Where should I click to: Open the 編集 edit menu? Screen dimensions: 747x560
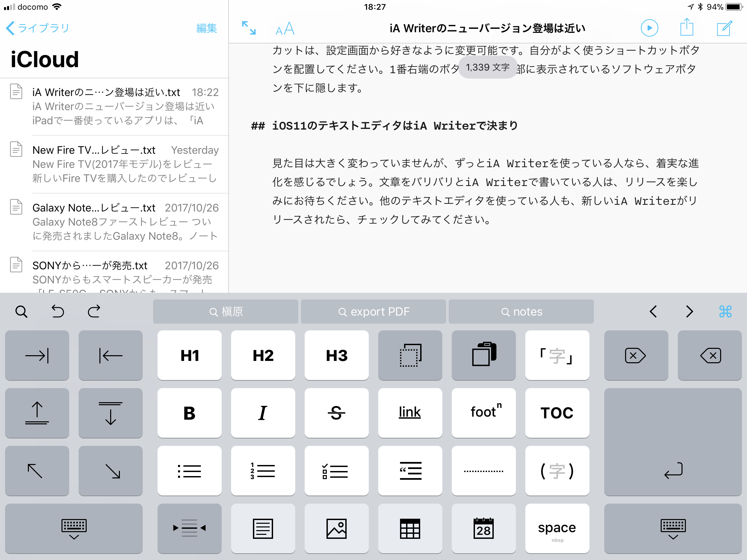207,27
